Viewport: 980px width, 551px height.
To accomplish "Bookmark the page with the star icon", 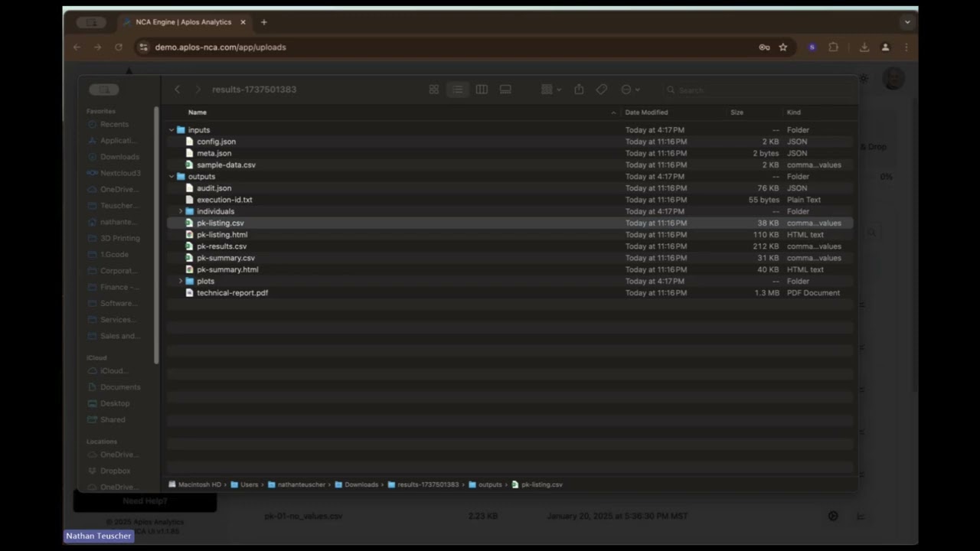I will (783, 47).
